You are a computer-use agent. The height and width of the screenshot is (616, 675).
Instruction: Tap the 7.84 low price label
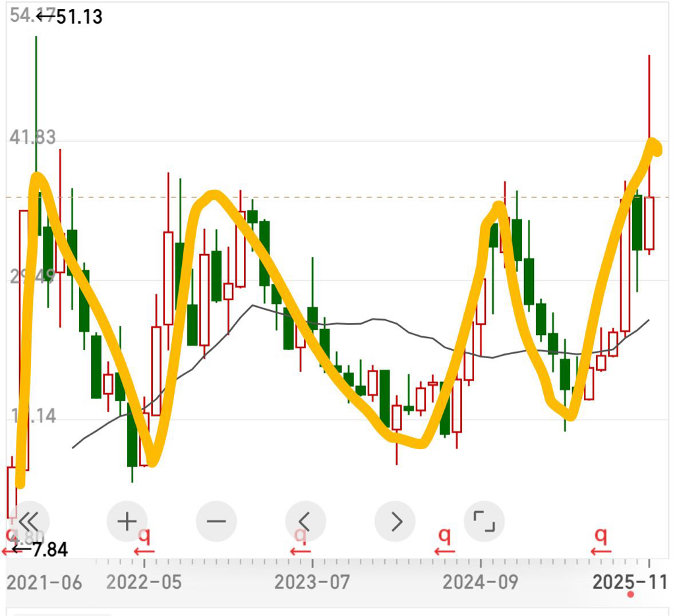50,549
